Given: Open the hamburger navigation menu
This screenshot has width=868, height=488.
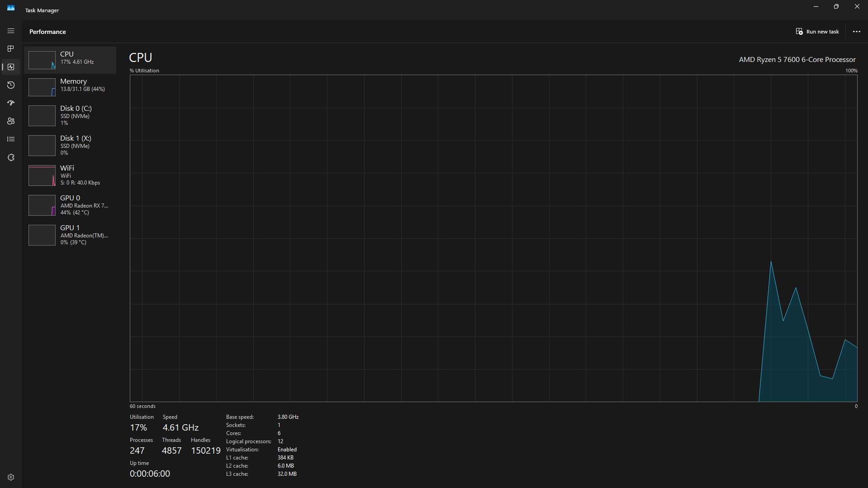Looking at the screenshot, I should click(x=11, y=31).
